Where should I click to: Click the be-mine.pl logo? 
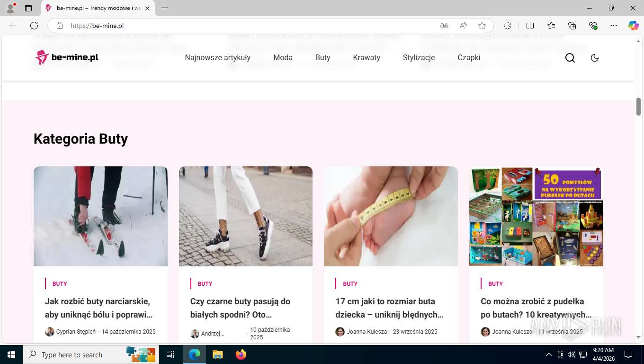[x=67, y=58]
